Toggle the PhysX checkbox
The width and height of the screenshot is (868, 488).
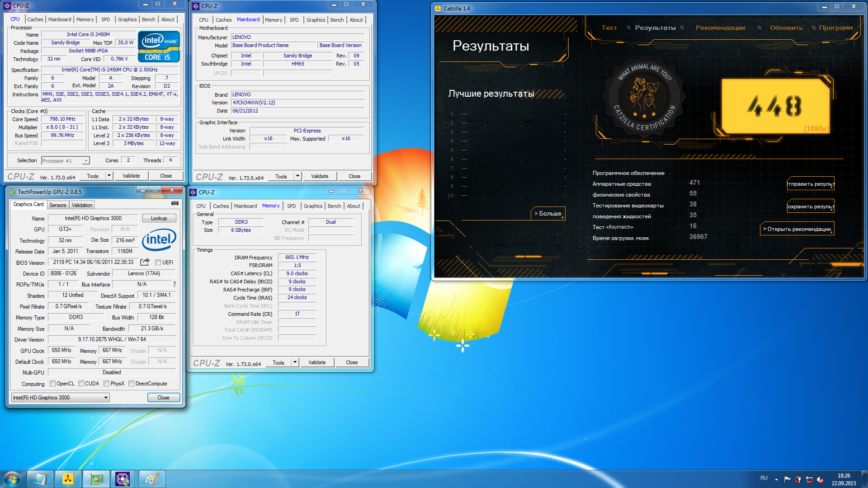point(106,384)
